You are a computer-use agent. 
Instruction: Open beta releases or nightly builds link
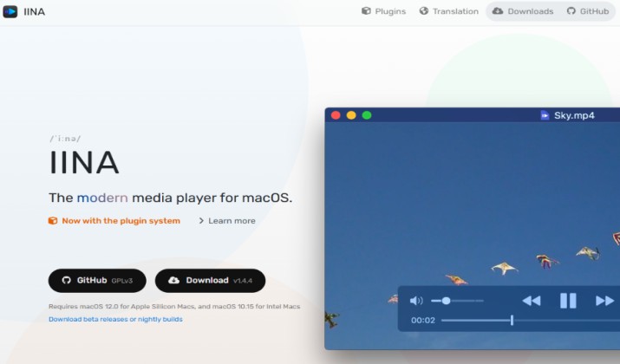coord(115,319)
